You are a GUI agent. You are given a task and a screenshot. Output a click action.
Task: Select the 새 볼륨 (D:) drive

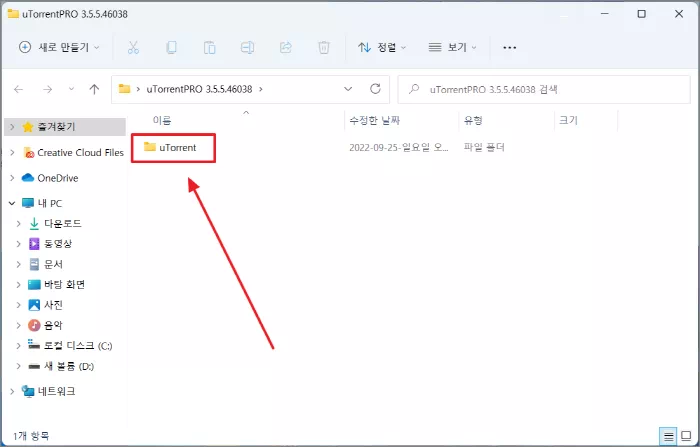coord(69,366)
